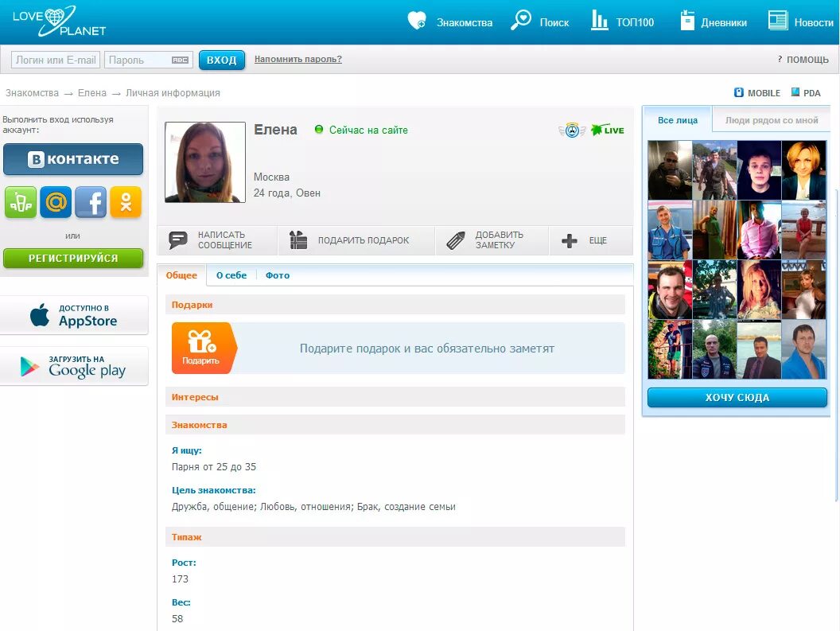Click the Новости newspaper icon
840x631 pixels.
tap(777, 21)
